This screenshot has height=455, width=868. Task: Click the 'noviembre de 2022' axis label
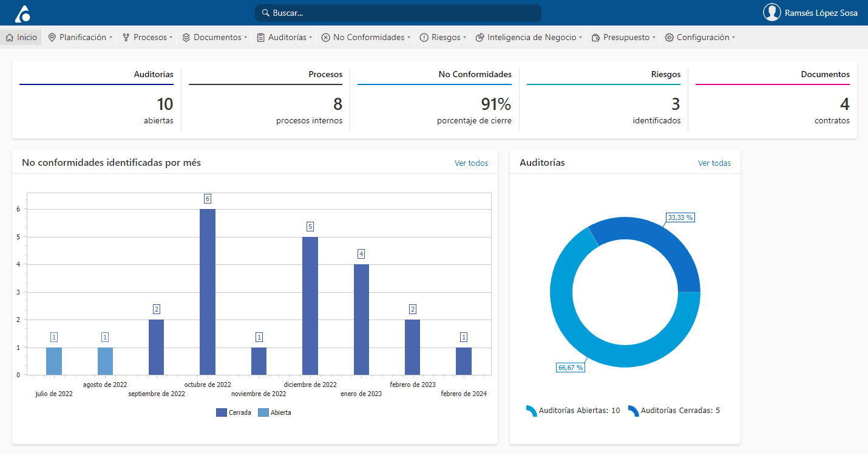pyautogui.click(x=259, y=394)
